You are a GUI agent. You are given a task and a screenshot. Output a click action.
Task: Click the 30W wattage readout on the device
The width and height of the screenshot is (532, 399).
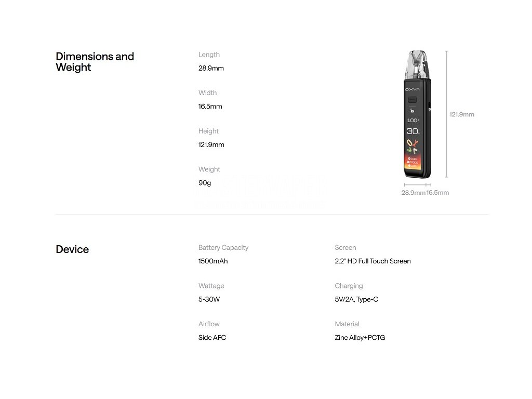413,131
